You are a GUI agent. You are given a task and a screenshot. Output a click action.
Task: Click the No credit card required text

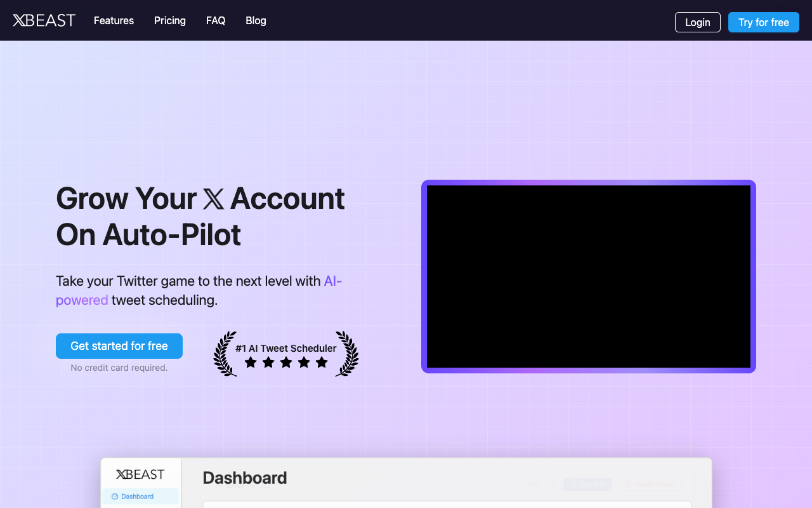pyautogui.click(x=119, y=368)
